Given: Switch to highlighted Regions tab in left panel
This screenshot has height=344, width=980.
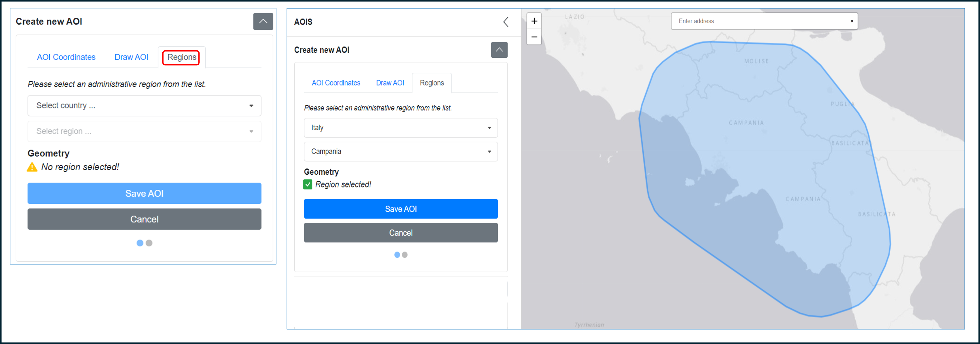Looking at the screenshot, I should pyautogui.click(x=181, y=57).
